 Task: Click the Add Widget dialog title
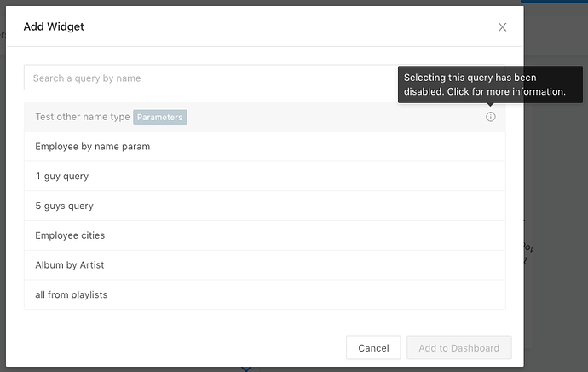pyautogui.click(x=54, y=26)
